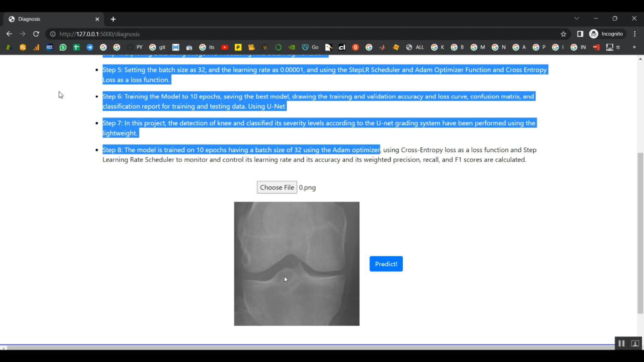
Task: Open the Google 'A' bookmark
Action: [x=519, y=47]
